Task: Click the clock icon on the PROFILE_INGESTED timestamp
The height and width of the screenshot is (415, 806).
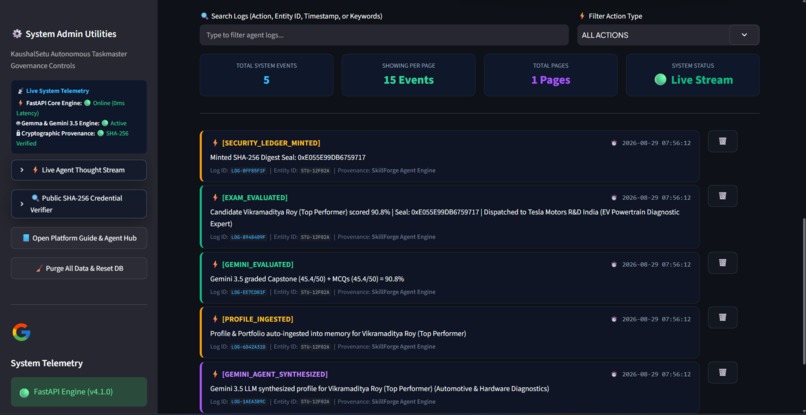Action: [x=614, y=319]
